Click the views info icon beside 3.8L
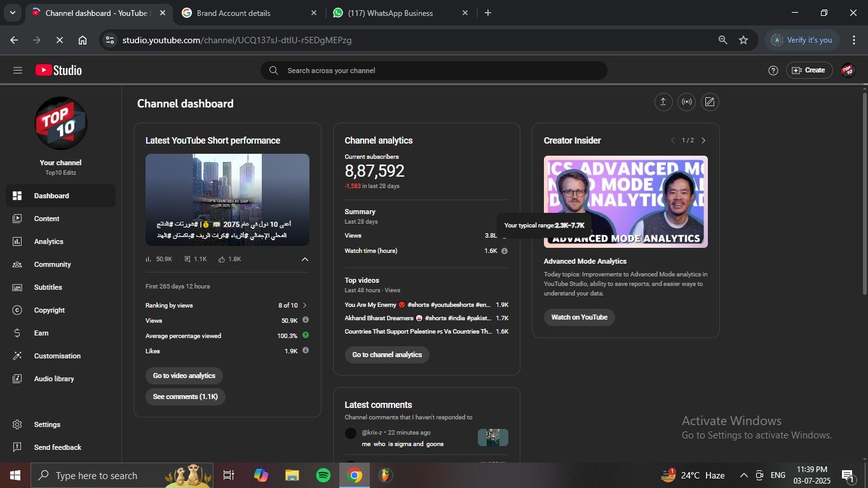This screenshot has width=868, height=488. tap(505, 236)
